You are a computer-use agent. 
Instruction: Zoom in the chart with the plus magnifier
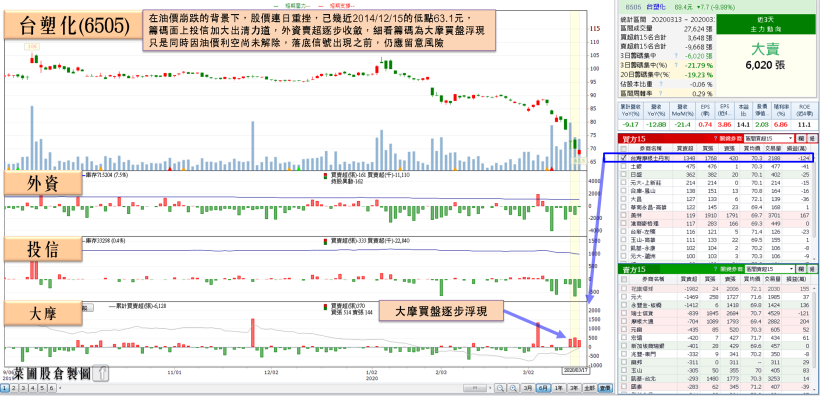(513, 388)
